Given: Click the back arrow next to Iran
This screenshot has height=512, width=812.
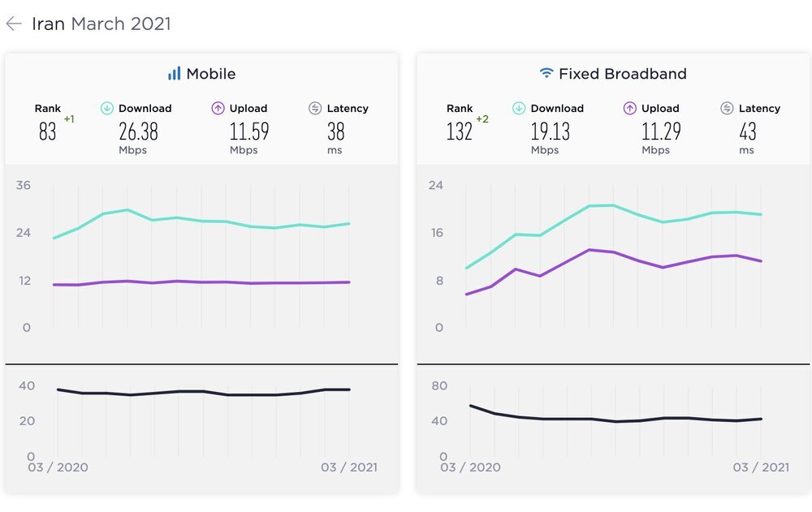Looking at the screenshot, I should [14, 24].
